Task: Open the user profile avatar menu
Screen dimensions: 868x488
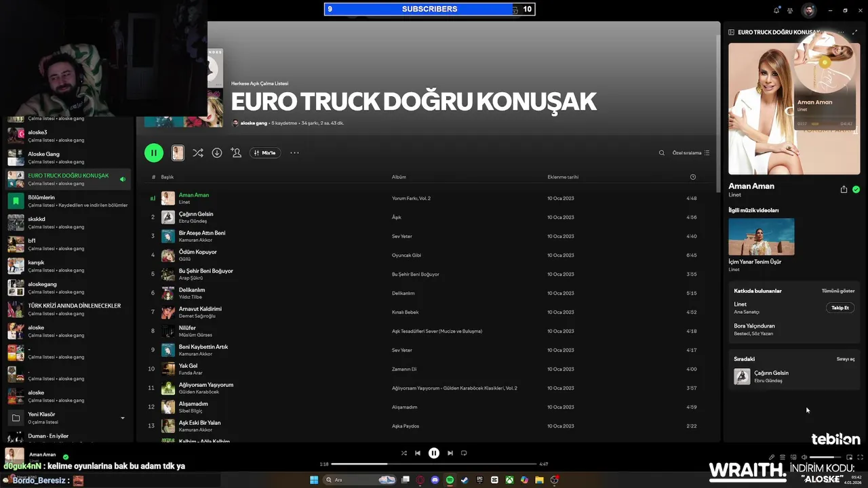Action: (808, 10)
